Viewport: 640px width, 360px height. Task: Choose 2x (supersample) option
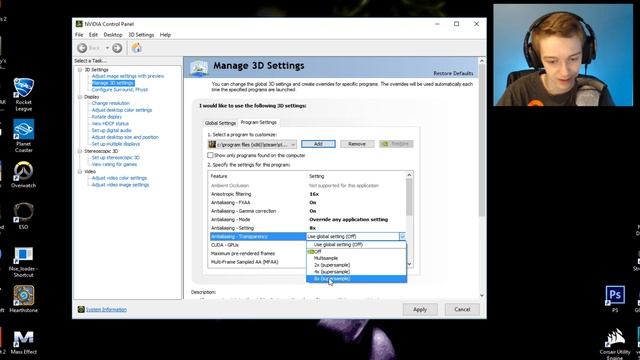click(x=357, y=265)
